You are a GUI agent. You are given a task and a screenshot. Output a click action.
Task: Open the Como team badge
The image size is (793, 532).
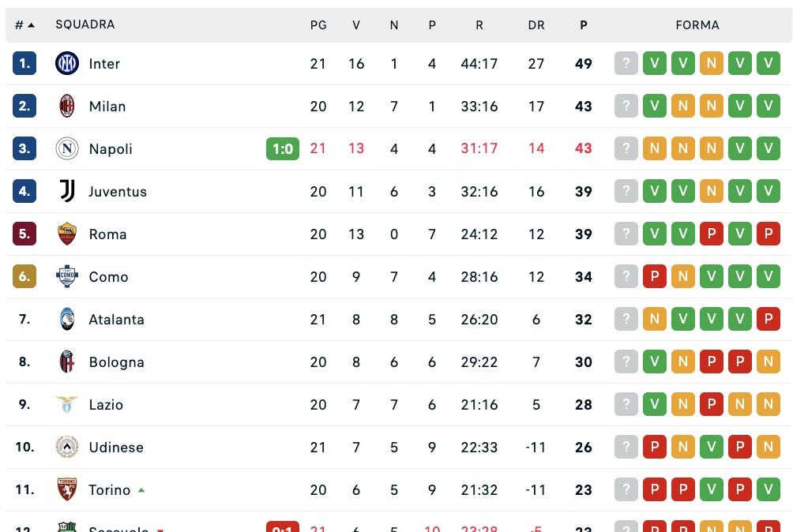pos(67,277)
